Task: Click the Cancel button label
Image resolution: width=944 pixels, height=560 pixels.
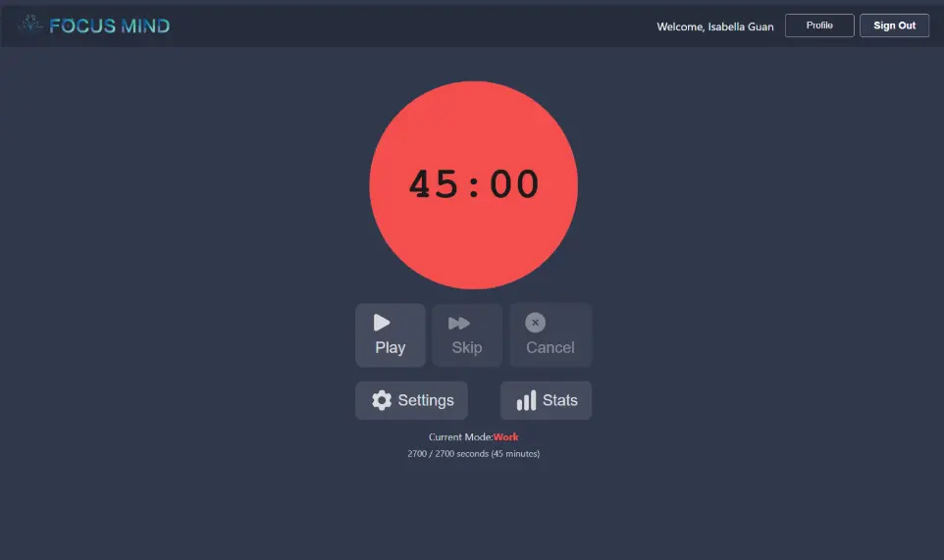Action: [x=551, y=347]
